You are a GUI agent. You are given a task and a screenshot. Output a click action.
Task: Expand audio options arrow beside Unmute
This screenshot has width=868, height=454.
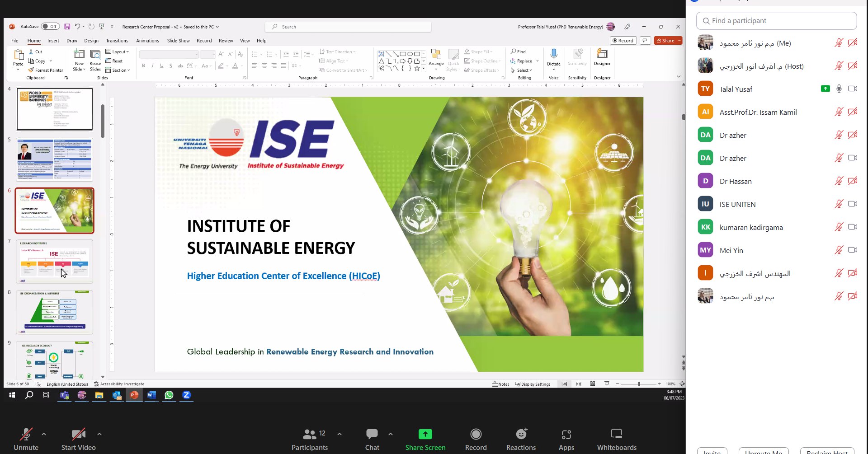[44, 434]
